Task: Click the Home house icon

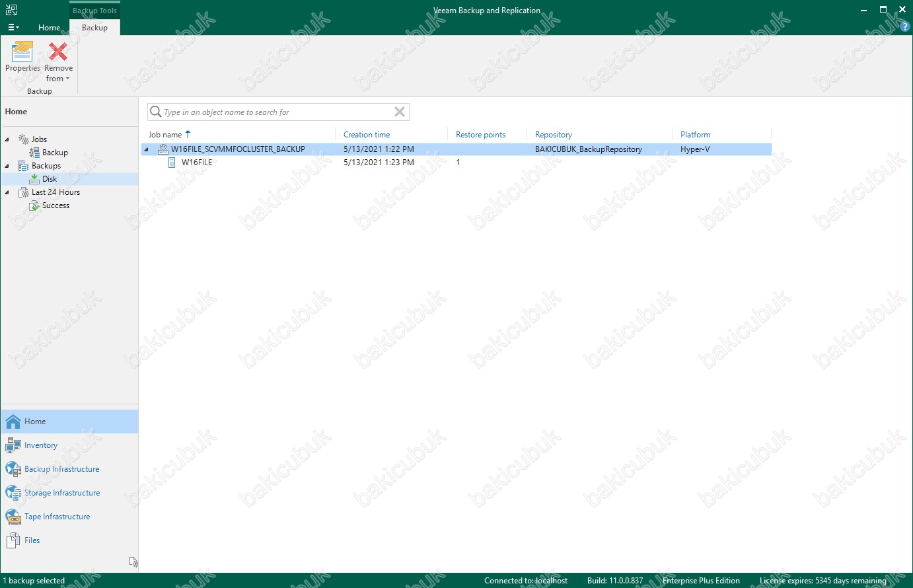Action: pyautogui.click(x=13, y=422)
